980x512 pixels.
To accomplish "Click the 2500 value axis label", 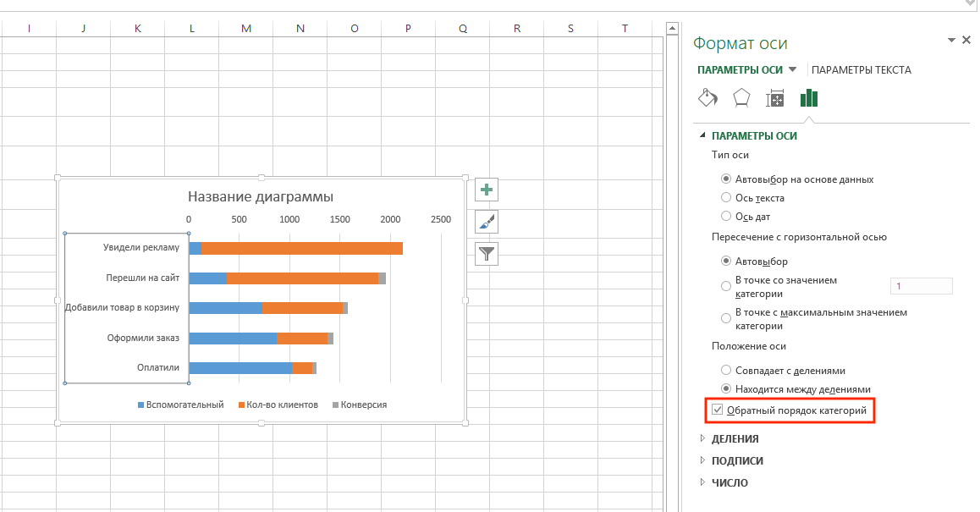I will pyautogui.click(x=441, y=219).
